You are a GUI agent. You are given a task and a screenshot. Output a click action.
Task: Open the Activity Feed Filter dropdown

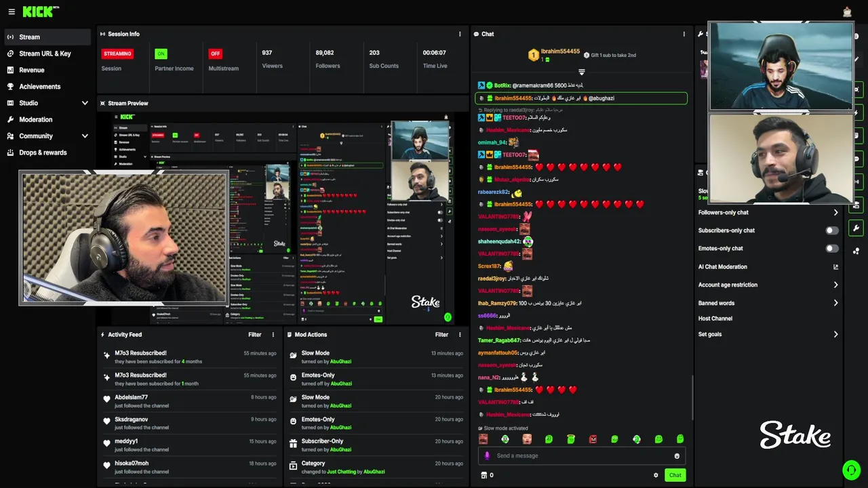(254, 334)
